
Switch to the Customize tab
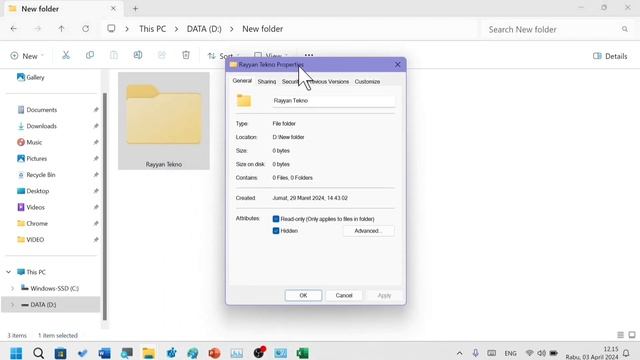367,82
